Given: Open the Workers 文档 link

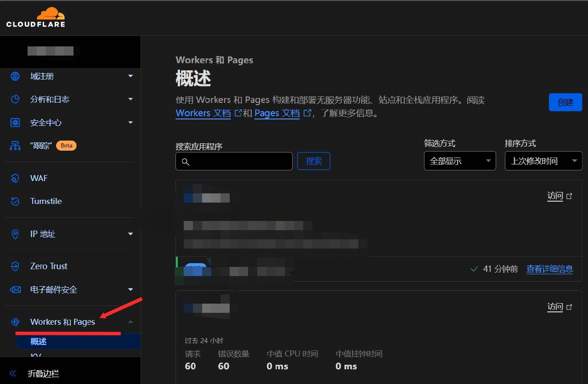Looking at the screenshot, I should point(203,113).
